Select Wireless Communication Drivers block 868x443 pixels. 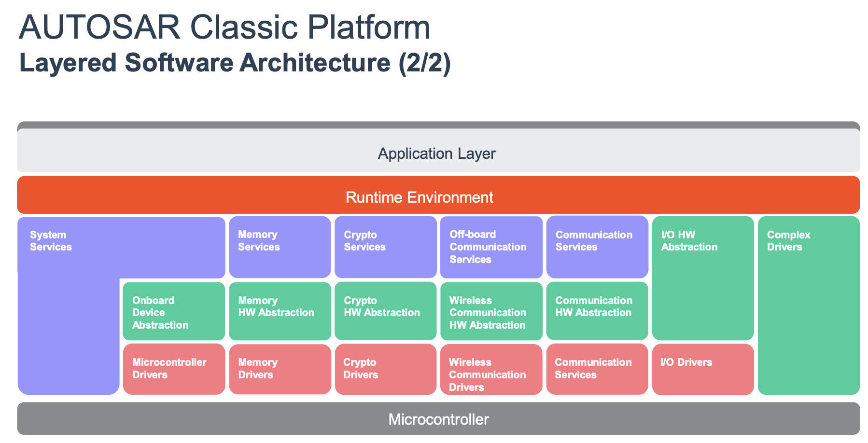[491, 369]
